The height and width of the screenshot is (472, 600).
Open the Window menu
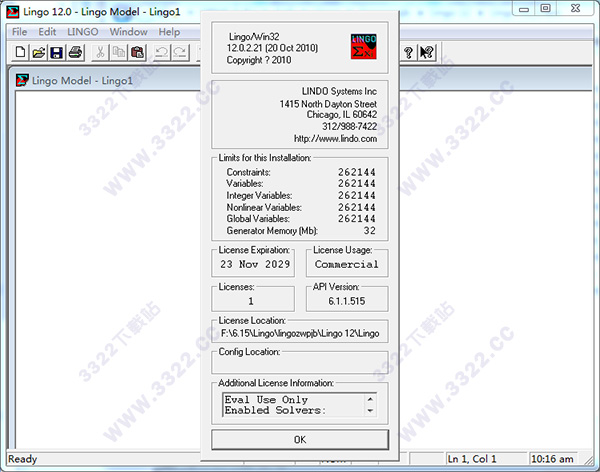[x=128, y=32]
